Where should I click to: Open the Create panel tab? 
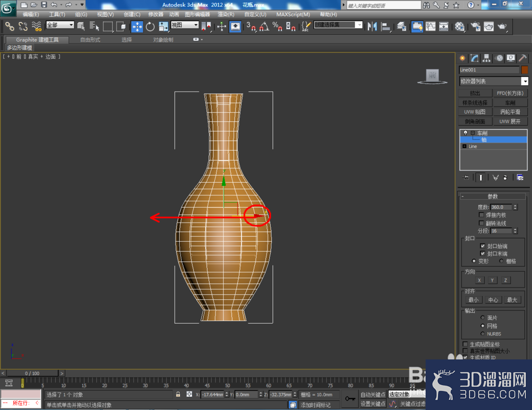point(462,58)
